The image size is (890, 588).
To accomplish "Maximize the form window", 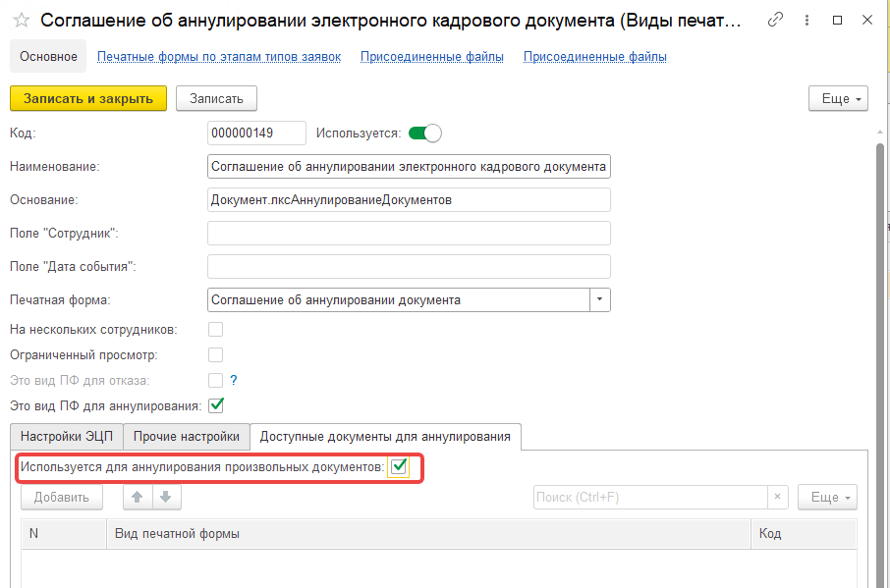I will [x=837, y=21].
